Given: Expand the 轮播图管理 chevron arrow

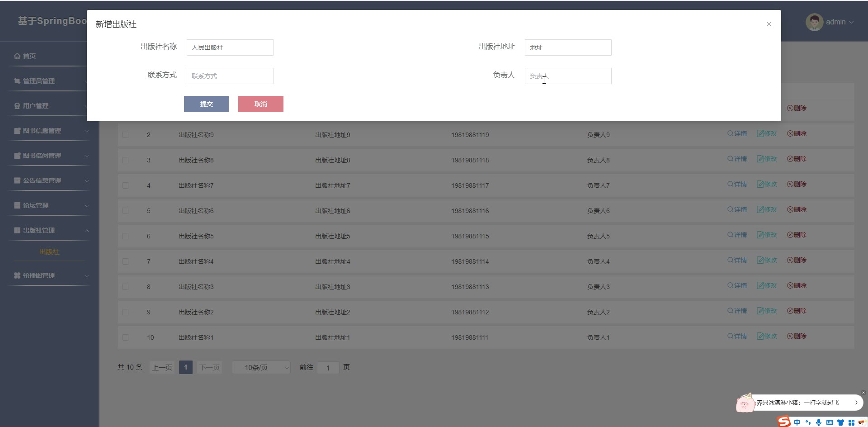Looking at the screenshot, I should click(87, 276).
